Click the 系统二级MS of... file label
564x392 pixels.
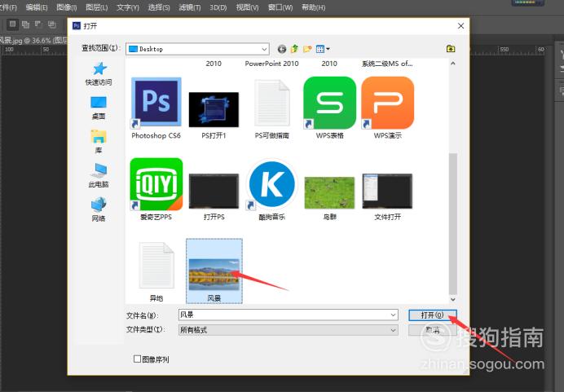(x=387, y=64)
